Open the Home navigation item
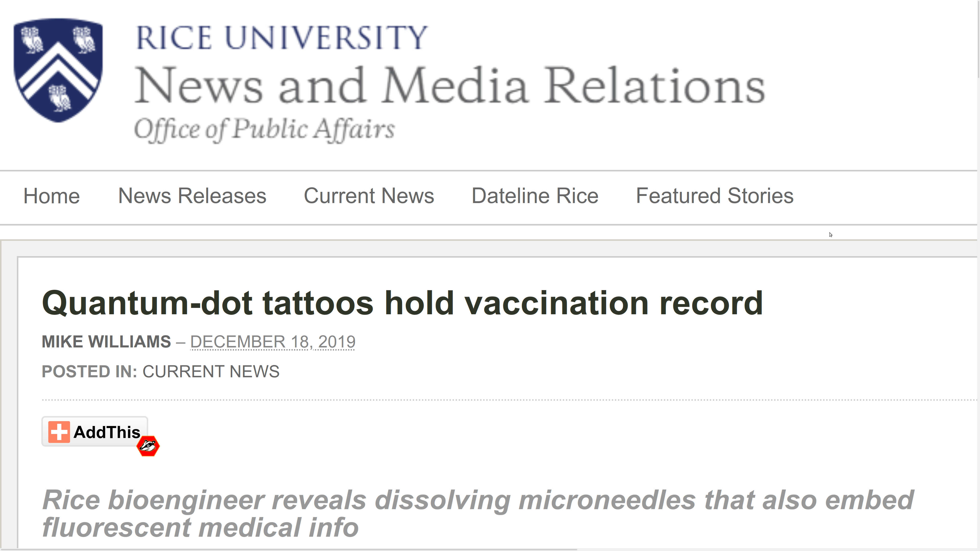980x551 pixels. click(x=52, y=196)
